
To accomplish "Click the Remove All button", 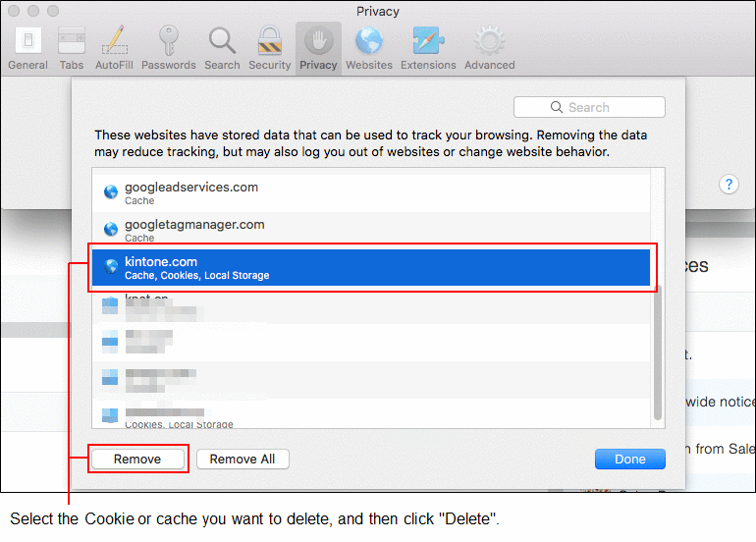I will pos(243,460).
